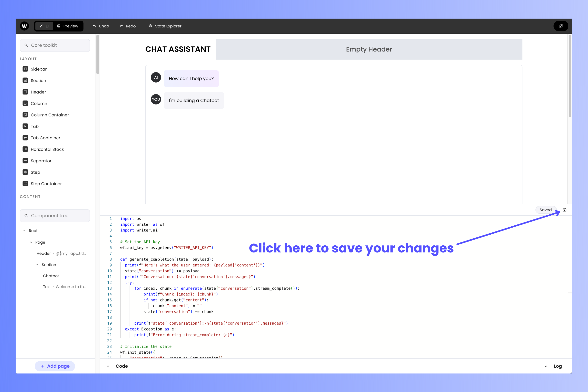588x392 pixels.
Task: Select Chatbot item in component tree
Action: [x=51, y=276]
